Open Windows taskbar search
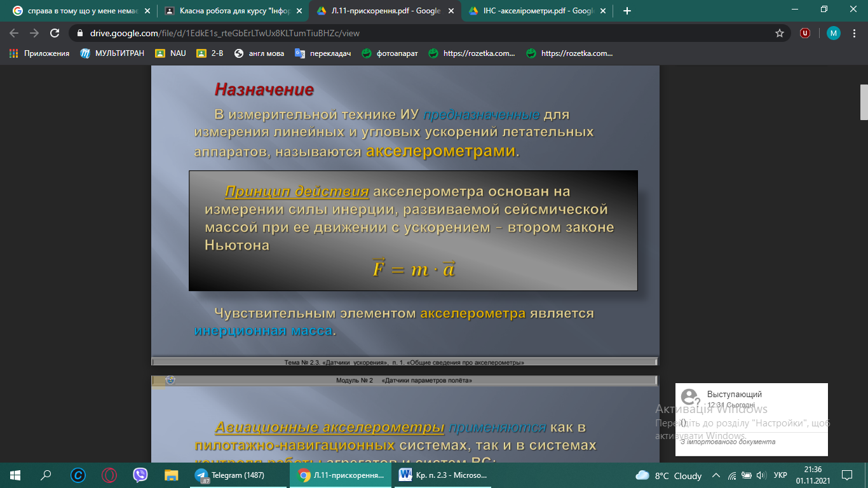The image size is (868, 488). (x=46, y=475)
